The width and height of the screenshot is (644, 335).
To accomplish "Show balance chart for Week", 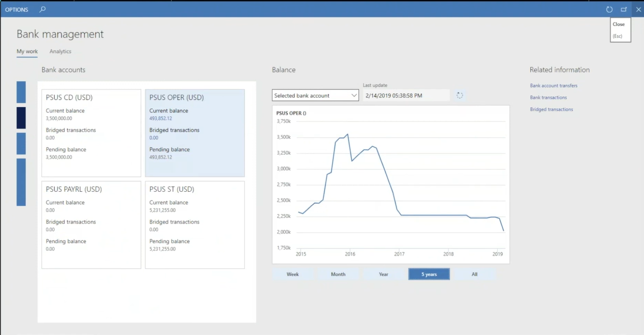I will pos(293,274).
